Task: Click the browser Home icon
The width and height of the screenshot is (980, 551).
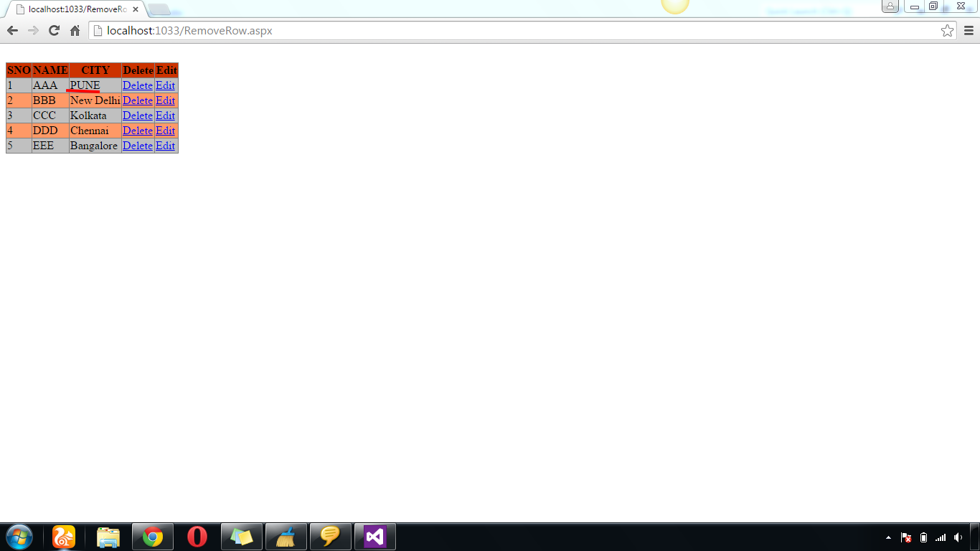Action: click(x=75, y=31)
